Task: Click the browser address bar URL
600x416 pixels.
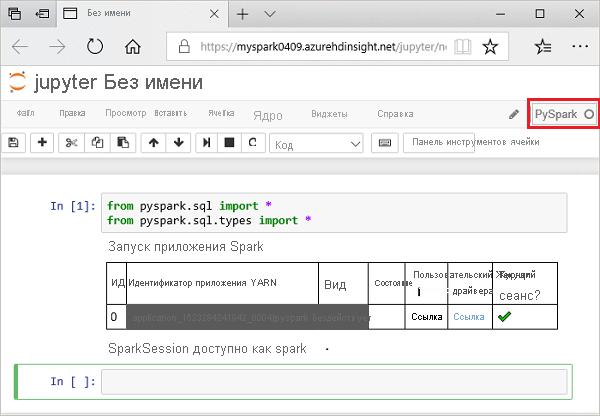Action: coord(323,47)
